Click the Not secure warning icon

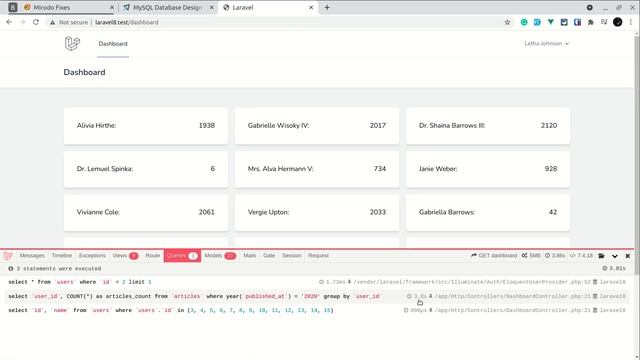(52, 22)
